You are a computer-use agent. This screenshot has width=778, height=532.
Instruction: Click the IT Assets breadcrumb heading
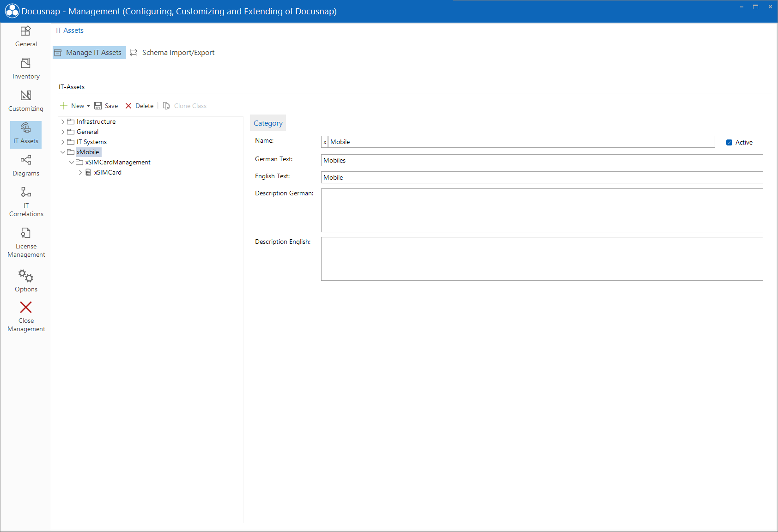pos(70,30)
